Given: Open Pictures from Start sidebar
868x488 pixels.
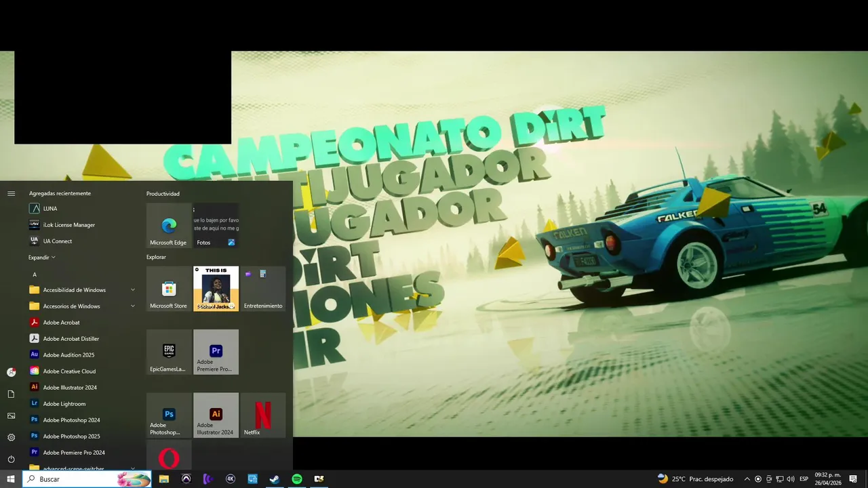Looking at the screenshot, I should point(11,415).
